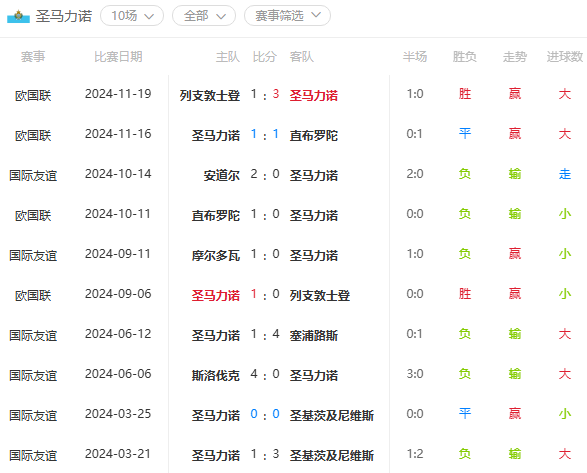Click the 赛事 column header
The height and width of the screenshot is (473, 587).
(x=33, y=57)
